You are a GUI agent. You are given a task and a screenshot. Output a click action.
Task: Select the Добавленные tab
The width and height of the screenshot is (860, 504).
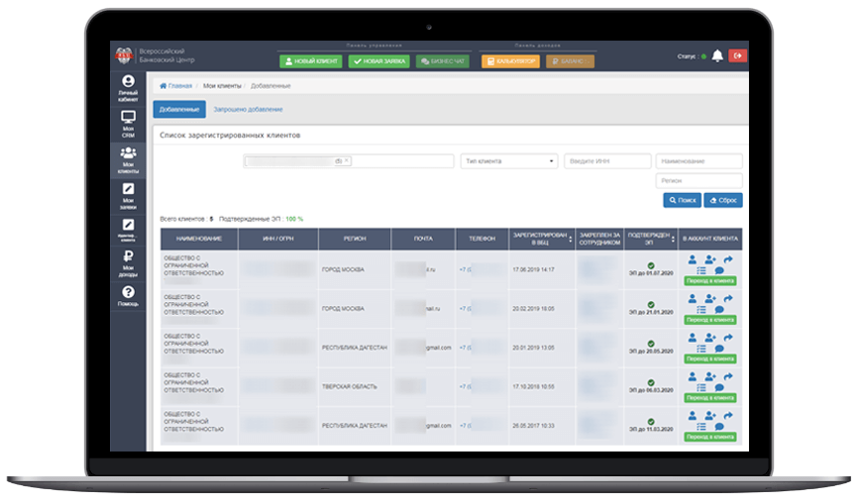click(x=179, y=109)
